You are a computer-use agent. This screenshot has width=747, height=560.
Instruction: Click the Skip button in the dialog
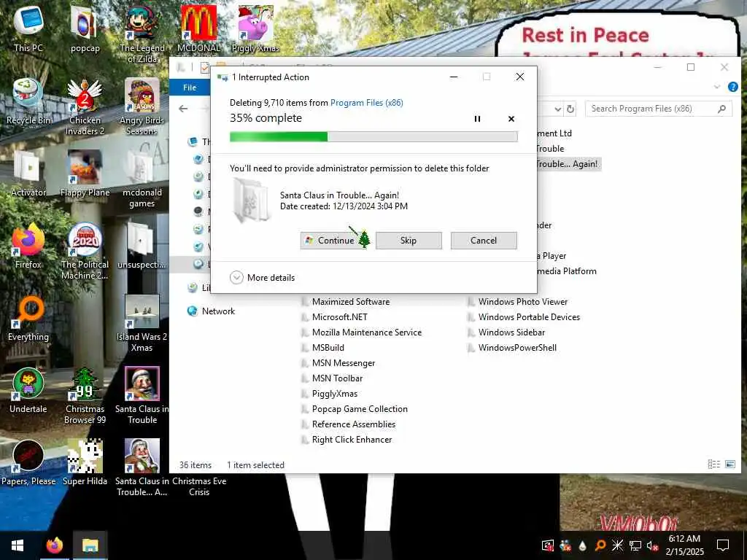pos(409,241)
